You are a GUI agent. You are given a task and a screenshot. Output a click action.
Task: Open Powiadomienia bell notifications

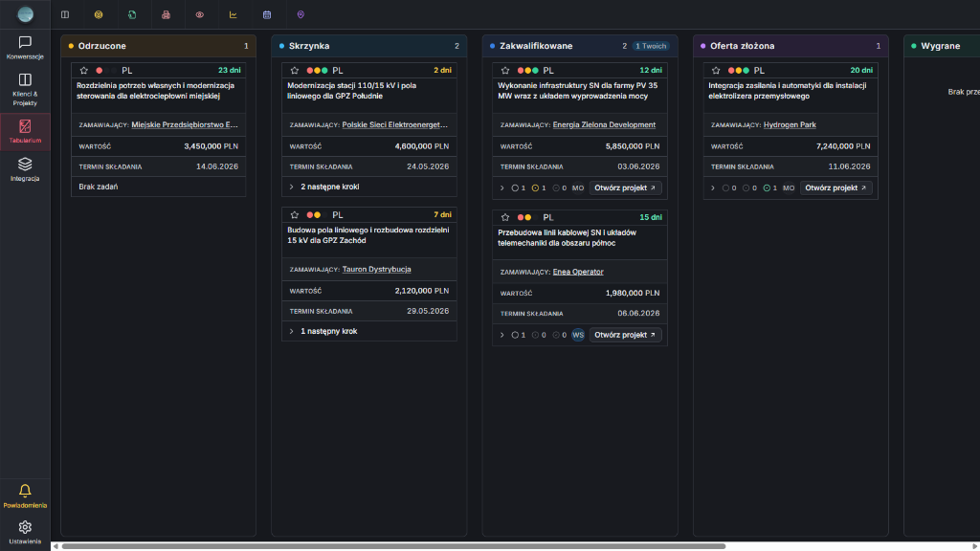tap(25, 496)
